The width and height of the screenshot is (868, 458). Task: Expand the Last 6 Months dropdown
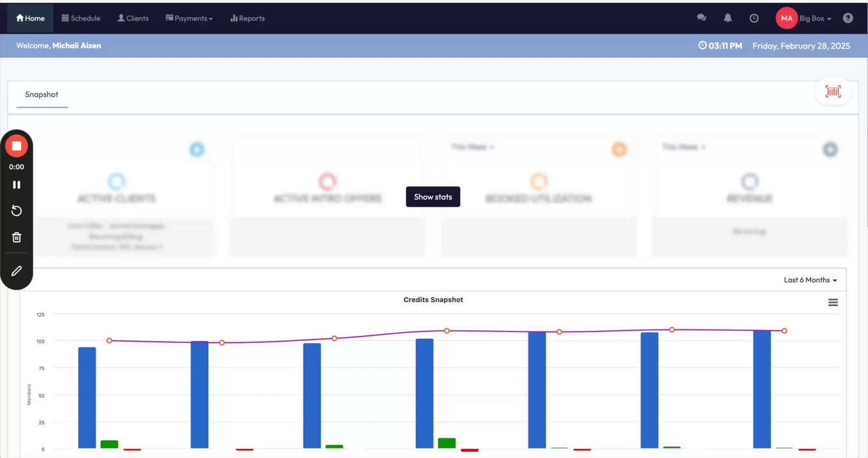810,280
